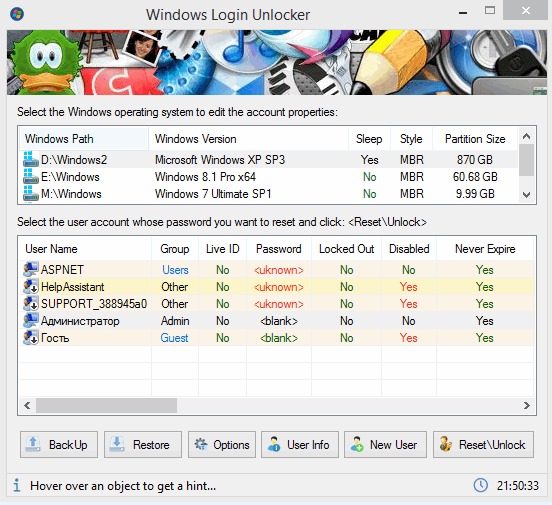Click the clock icon in status bar
The width and height of the screenshot is (552, 505).
[x=481, y=485]
